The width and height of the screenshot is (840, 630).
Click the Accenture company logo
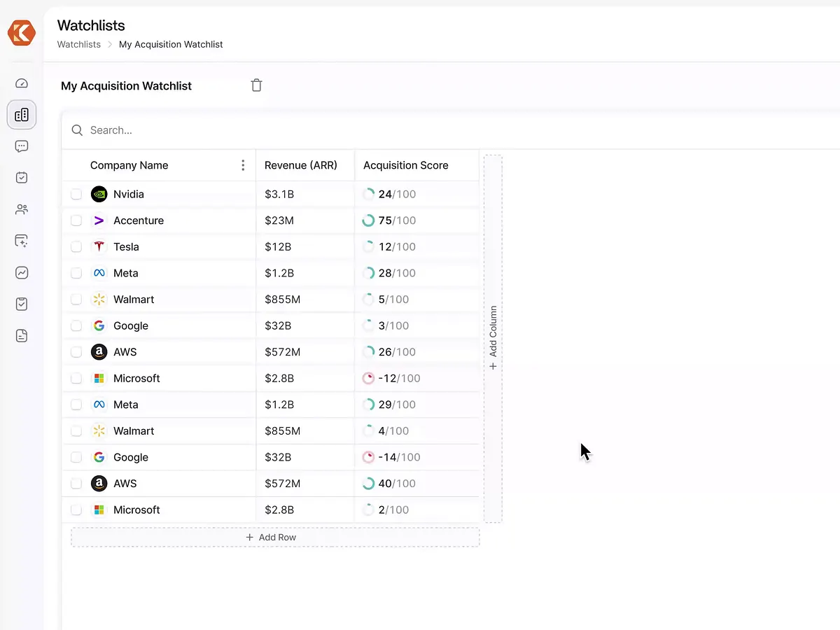tap(99, 220)
